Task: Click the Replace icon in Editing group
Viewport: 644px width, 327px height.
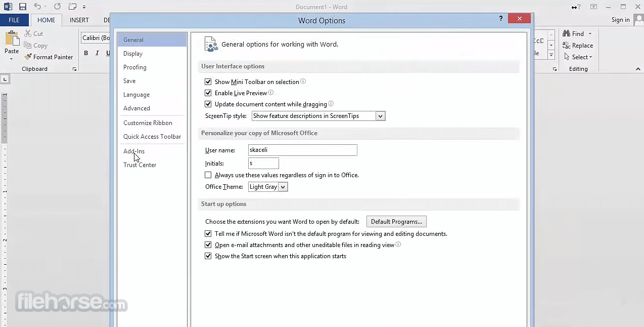Action: 567,45
